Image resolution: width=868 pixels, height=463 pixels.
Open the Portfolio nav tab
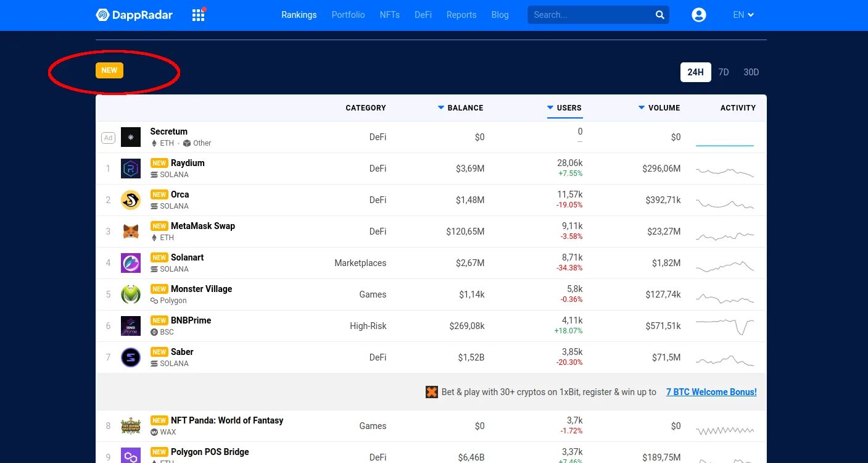coord(348,15)
